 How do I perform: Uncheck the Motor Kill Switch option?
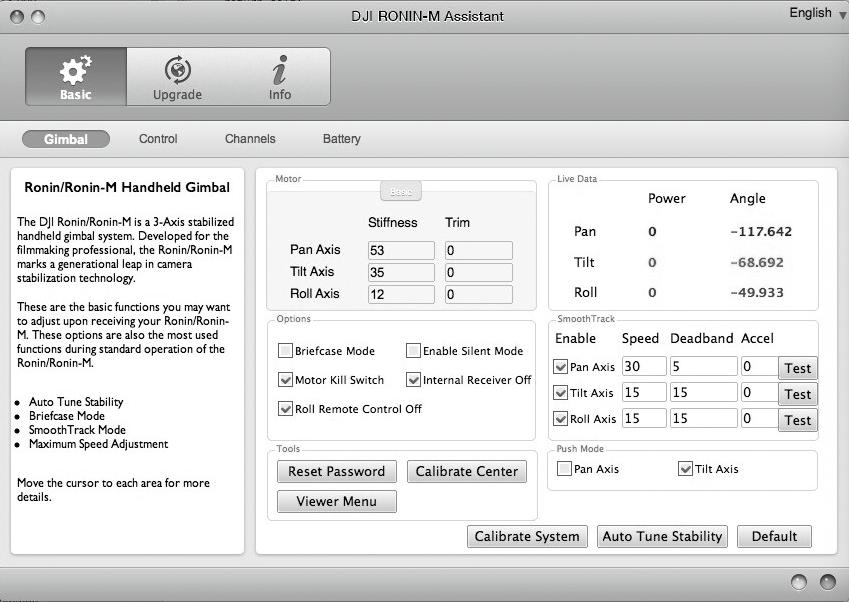(x=285, y=379)
